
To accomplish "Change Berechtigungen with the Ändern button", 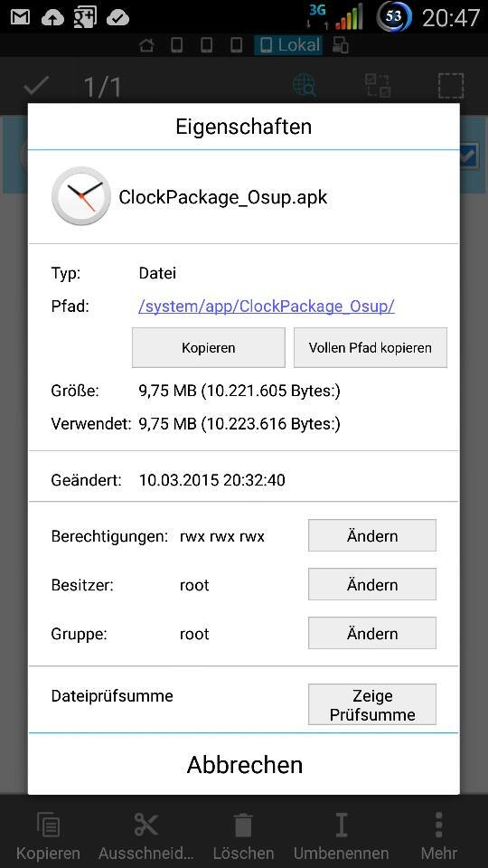I will [x=371, y=535].
